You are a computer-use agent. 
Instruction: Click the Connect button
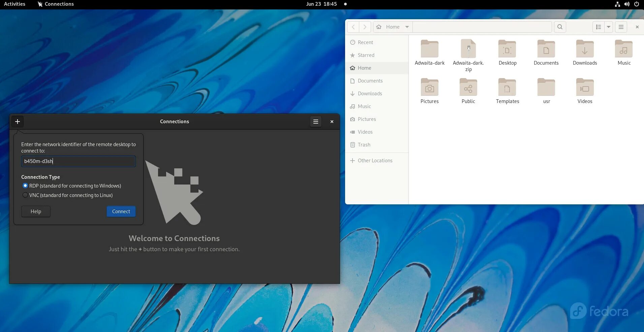point(121,211)
